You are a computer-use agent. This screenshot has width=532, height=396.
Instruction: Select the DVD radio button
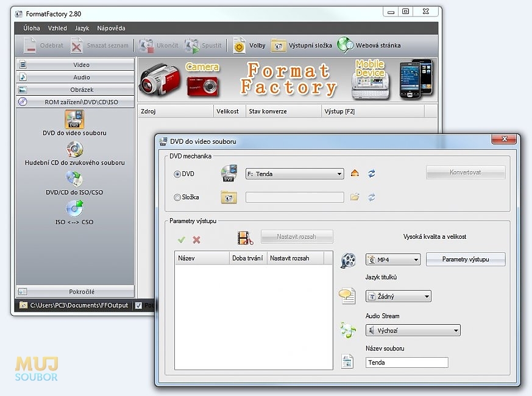[177, 174]
